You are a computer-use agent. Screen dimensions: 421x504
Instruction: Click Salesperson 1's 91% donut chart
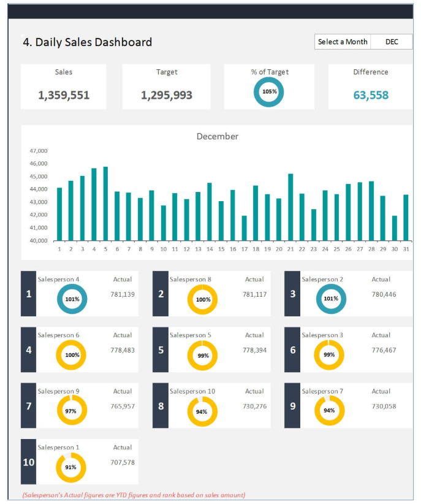[71, 467]
